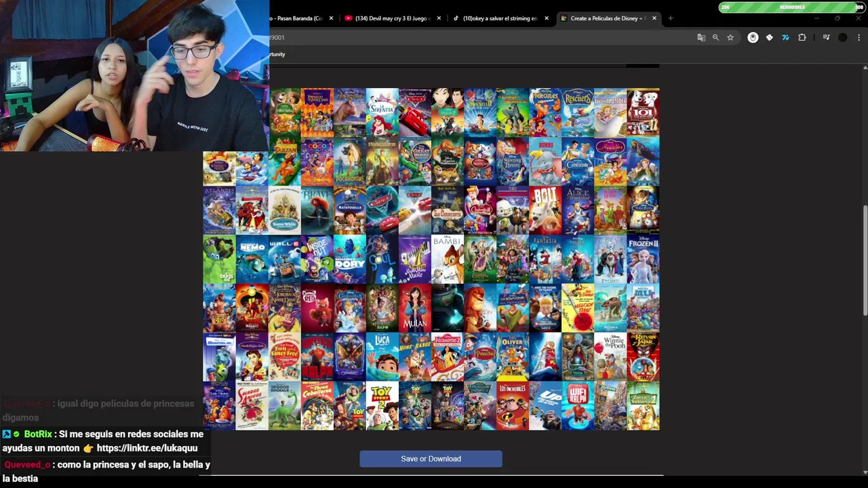
Task: Select the Pocahontas movie poster
Action: [x=350, y=161]
